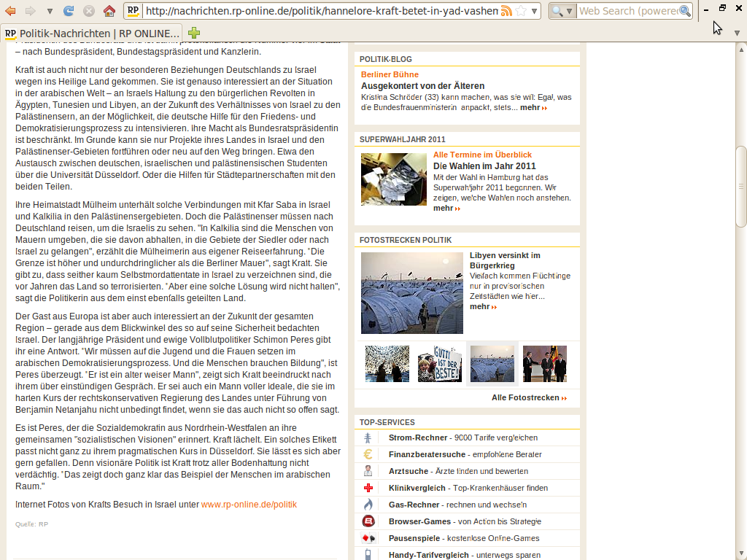
Task: Go back with the orange back arrow
Action: click(10, 10)
